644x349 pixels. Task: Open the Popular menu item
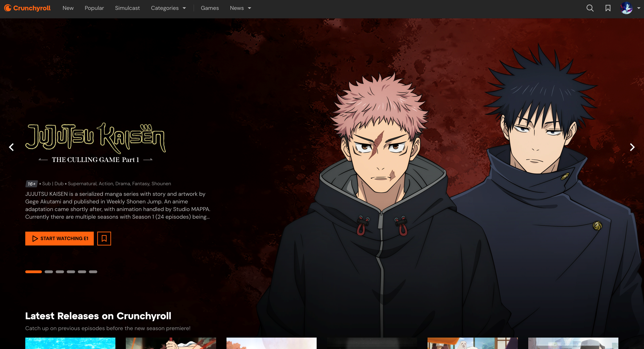pos(94,8)
